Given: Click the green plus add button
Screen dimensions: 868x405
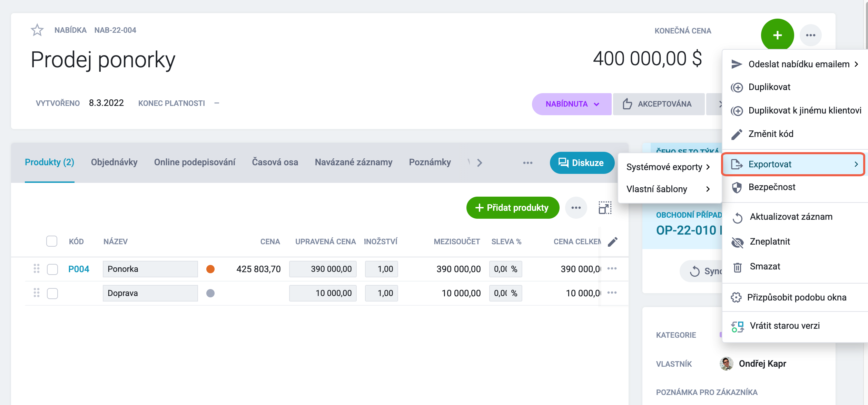Looking at the screenshot, I should pyautogui.click(x=777, y=35).
